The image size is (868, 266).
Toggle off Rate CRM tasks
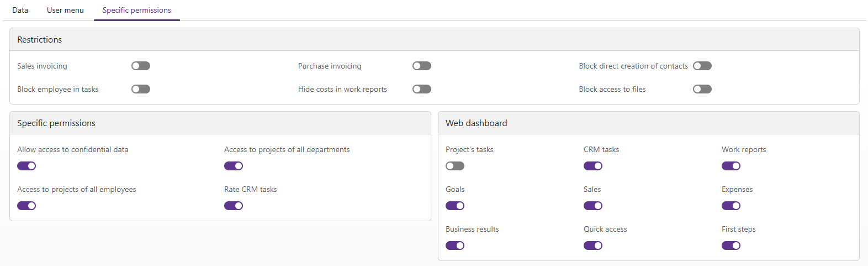(234, 206)
